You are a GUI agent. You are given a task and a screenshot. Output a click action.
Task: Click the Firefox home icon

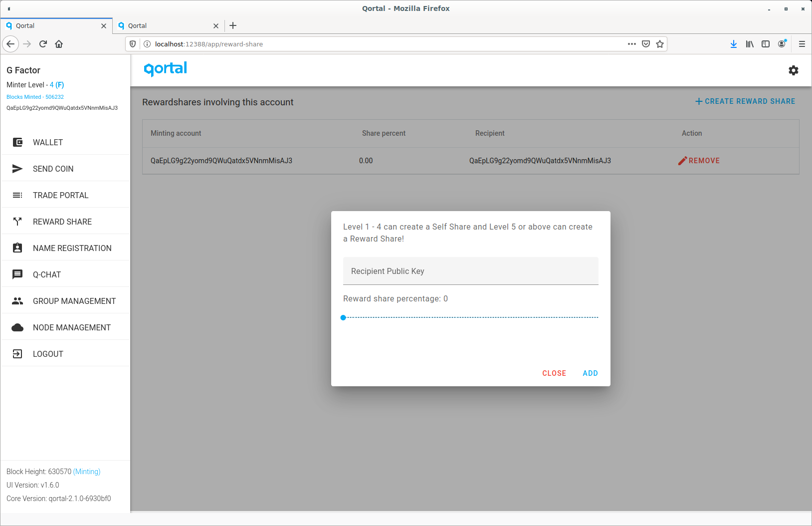(59, 44)
